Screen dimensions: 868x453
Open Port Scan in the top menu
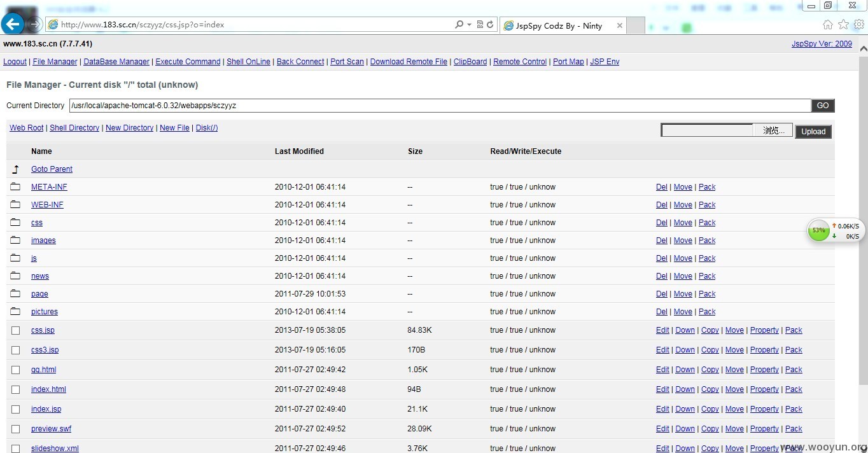[x=347, y=62]
